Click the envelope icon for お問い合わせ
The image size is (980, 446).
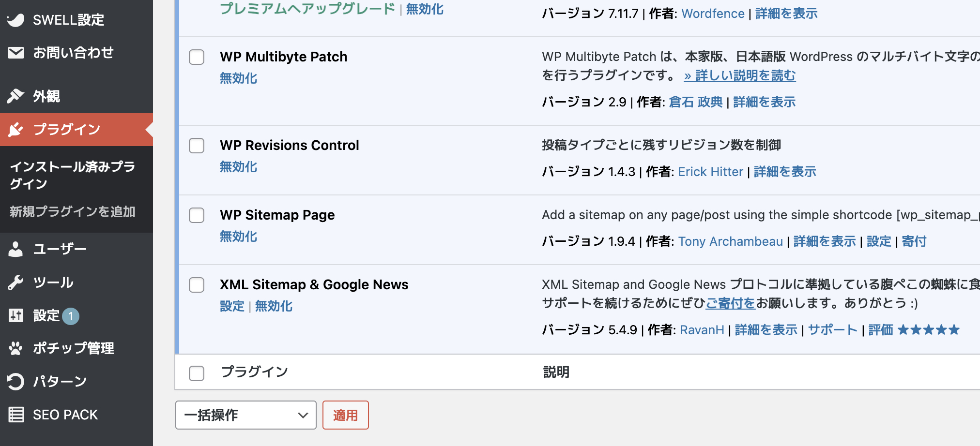15,53
